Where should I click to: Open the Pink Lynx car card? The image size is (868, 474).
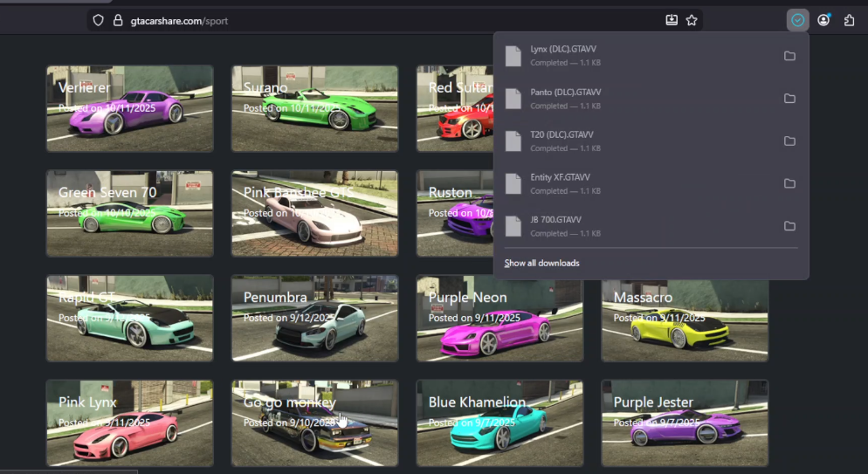tap(129, 423)
